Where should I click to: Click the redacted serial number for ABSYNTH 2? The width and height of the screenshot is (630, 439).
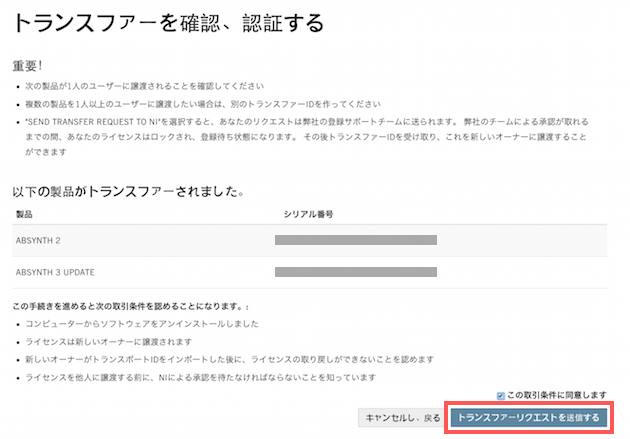[x=356, y=240]
